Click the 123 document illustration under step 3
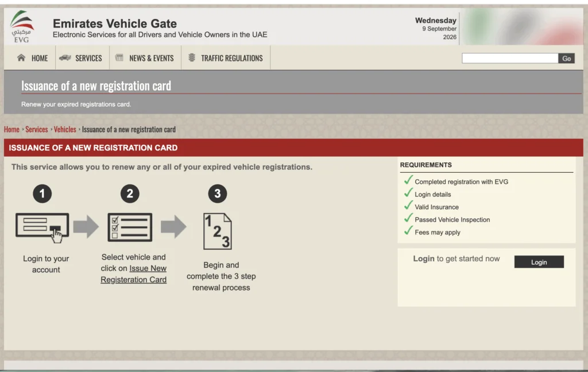588x372 pixels. tap(218, 231)
